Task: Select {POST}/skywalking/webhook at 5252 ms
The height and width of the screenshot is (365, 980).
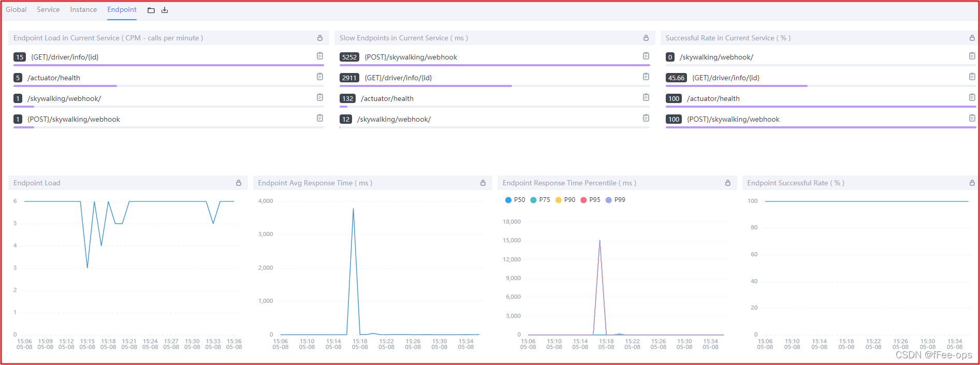Action: 411,57
